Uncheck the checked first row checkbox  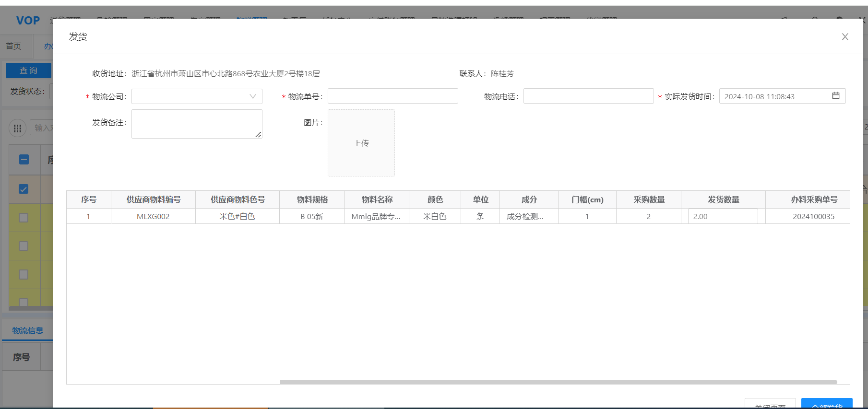point(24,189)
